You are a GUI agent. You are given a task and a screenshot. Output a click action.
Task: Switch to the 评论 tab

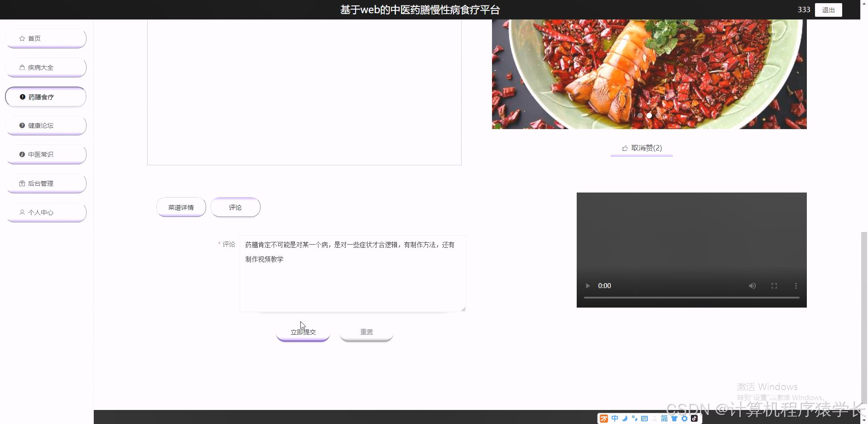click(x=236, y=207)
